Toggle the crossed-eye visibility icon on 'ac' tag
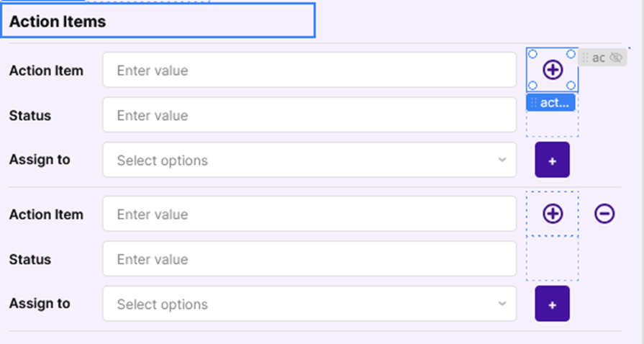The width and height of the screenshot is (644, 344). coord(616,58)
